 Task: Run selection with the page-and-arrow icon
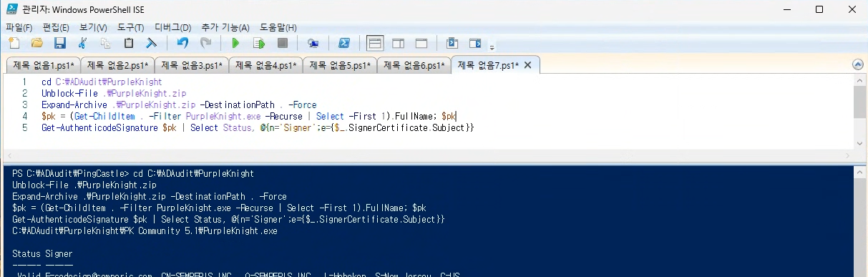point(258,44)
